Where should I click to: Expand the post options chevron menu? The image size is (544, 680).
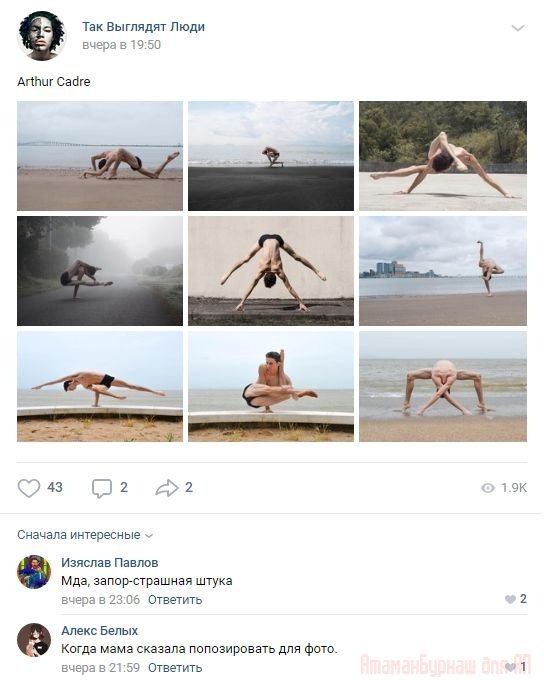click(518, 28)
